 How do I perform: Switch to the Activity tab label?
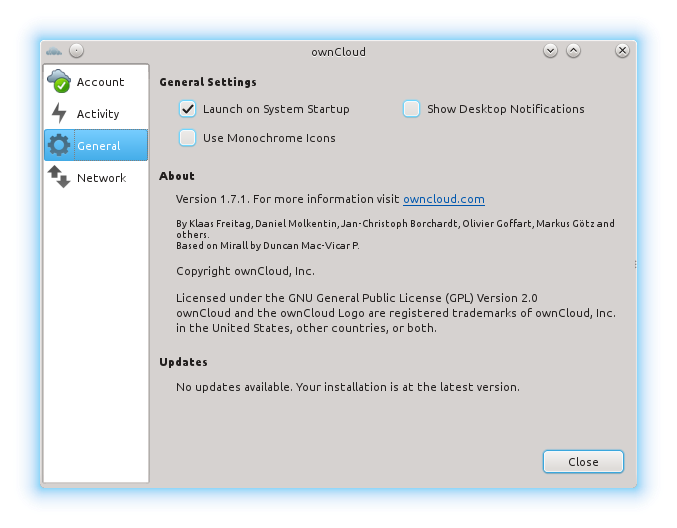click(98, 114)
